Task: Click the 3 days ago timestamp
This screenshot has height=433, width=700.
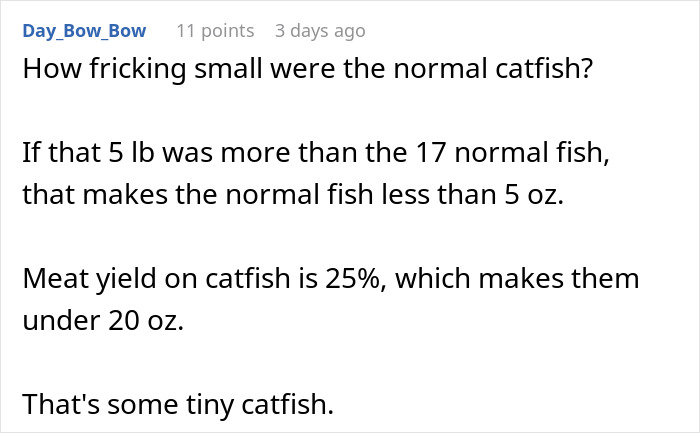Action: pyautogui.click(x=320, y=31)
